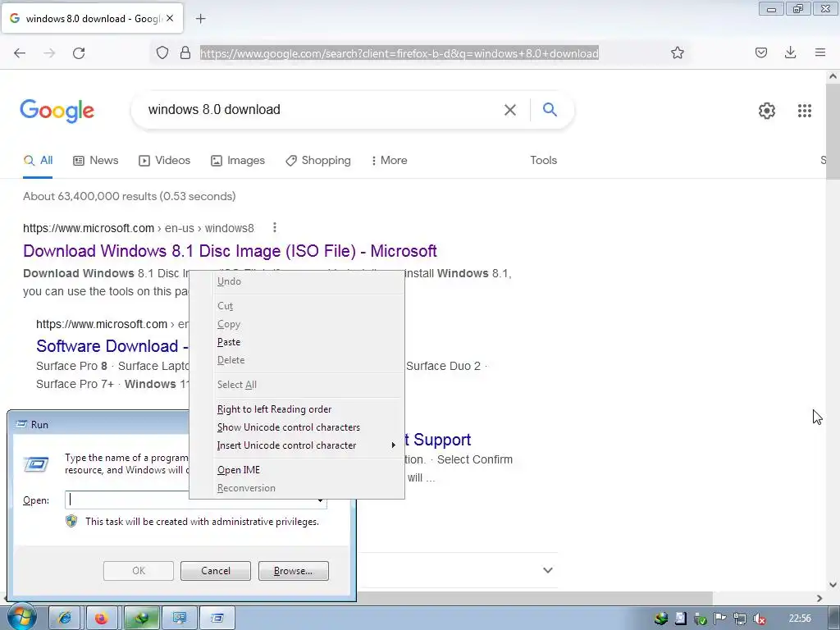Expand Insert Unicode control character submenu
This screenshot has width=840, height=630.
(297, 445)
